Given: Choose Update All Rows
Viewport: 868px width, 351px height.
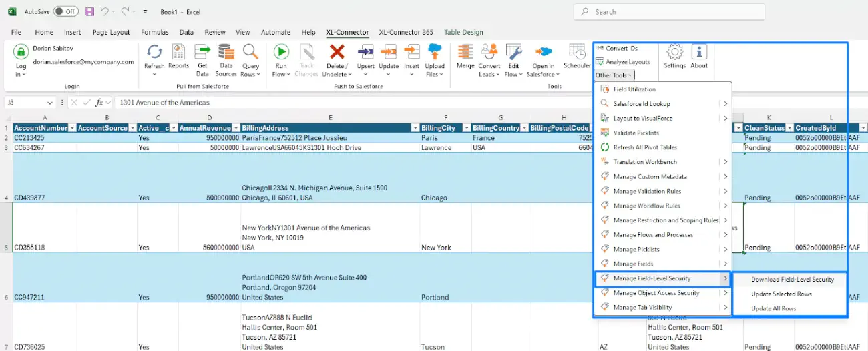Looking at the screenshot, I should pos(790,308).
